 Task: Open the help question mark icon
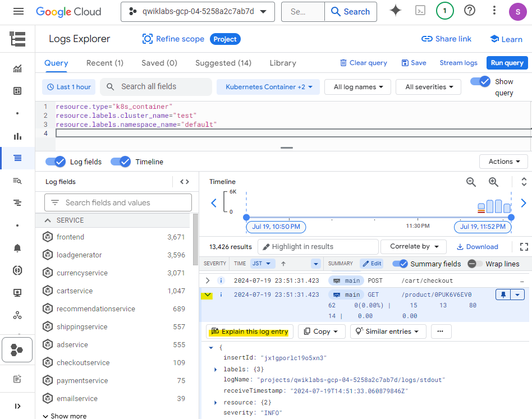coord(470,11)
